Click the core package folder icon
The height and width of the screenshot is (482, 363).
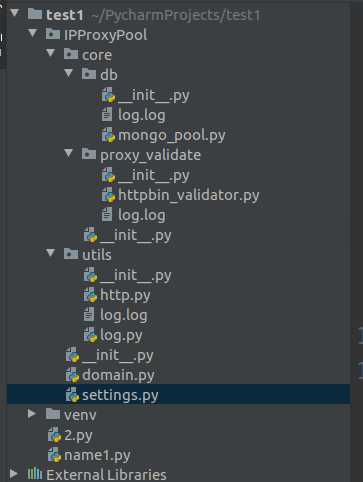tap(71, 54)
